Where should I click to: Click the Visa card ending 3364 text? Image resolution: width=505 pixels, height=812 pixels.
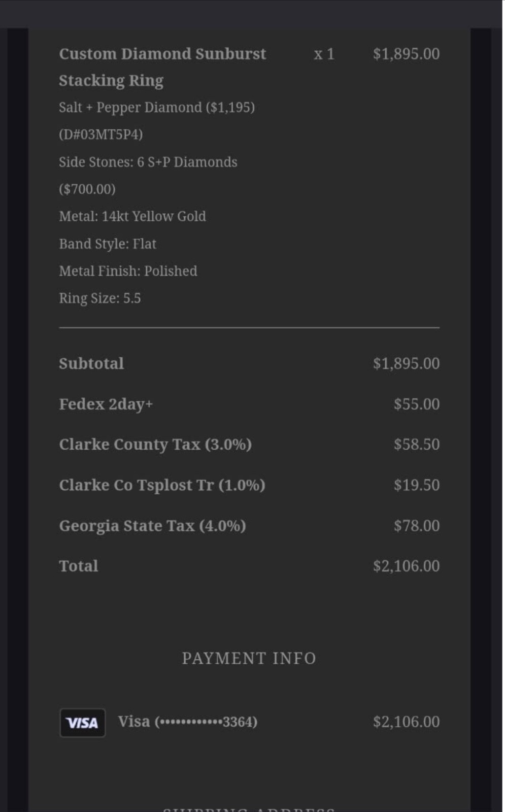(187, 722)
